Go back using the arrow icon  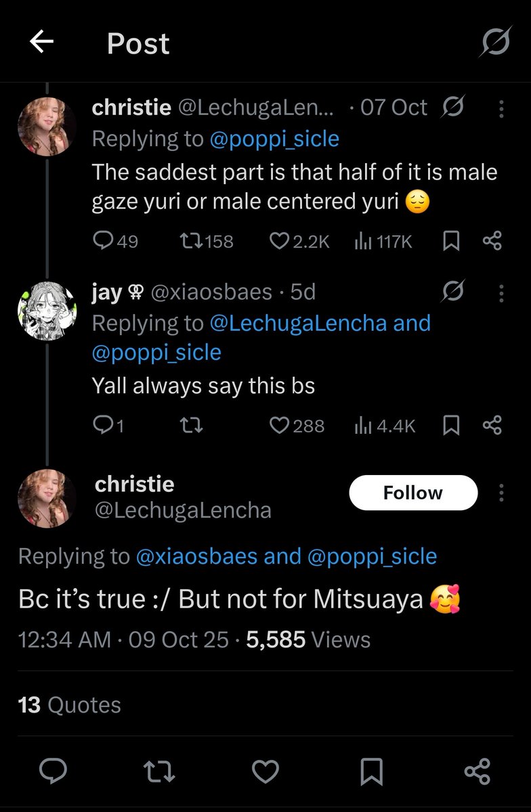click(x=41, y=43)
